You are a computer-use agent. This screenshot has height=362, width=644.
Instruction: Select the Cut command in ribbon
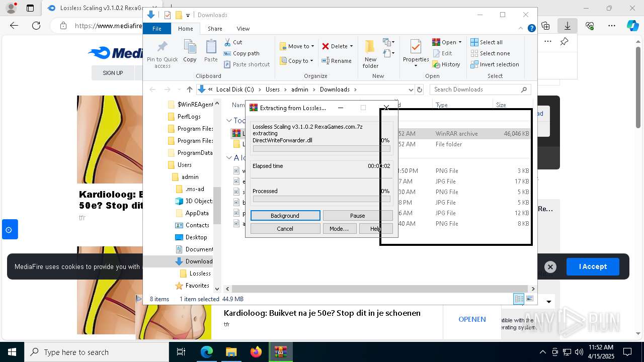[233, 42]
